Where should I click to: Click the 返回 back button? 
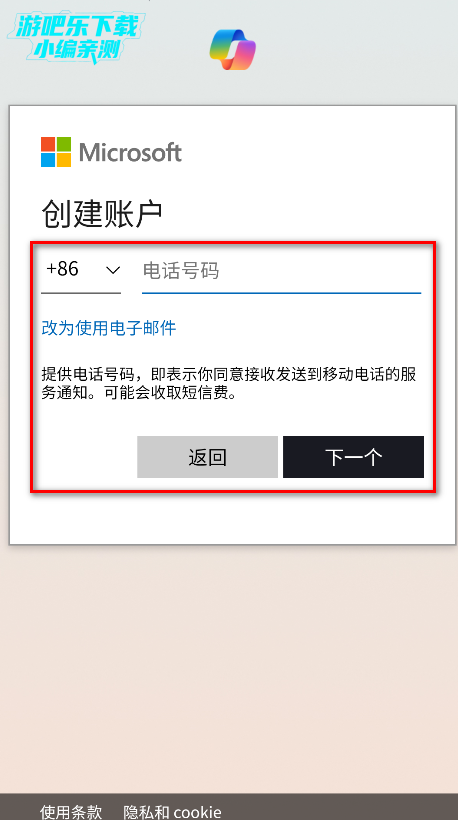coord(208,457)
